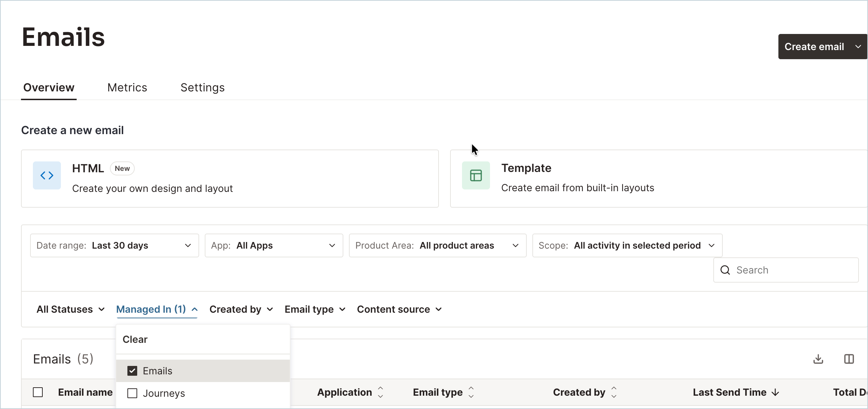The width and height of the screenshot is (868, 409).
Task: Expand the Email type filter
Action: click(x=315, y=309)
